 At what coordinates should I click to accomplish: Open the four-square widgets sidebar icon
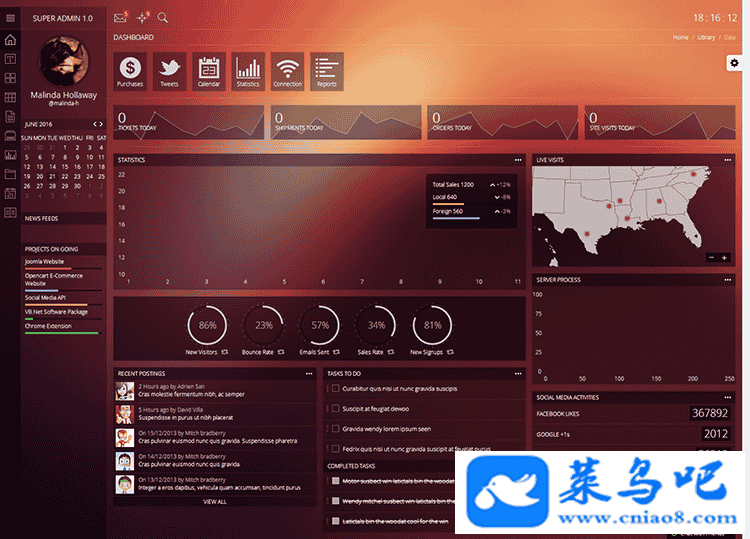coord(10,78)
